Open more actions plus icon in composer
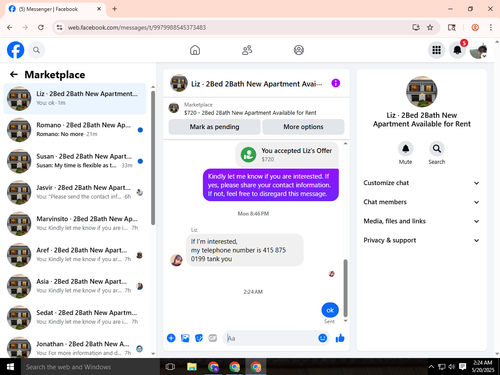500x375 pixels. (171, 338)
